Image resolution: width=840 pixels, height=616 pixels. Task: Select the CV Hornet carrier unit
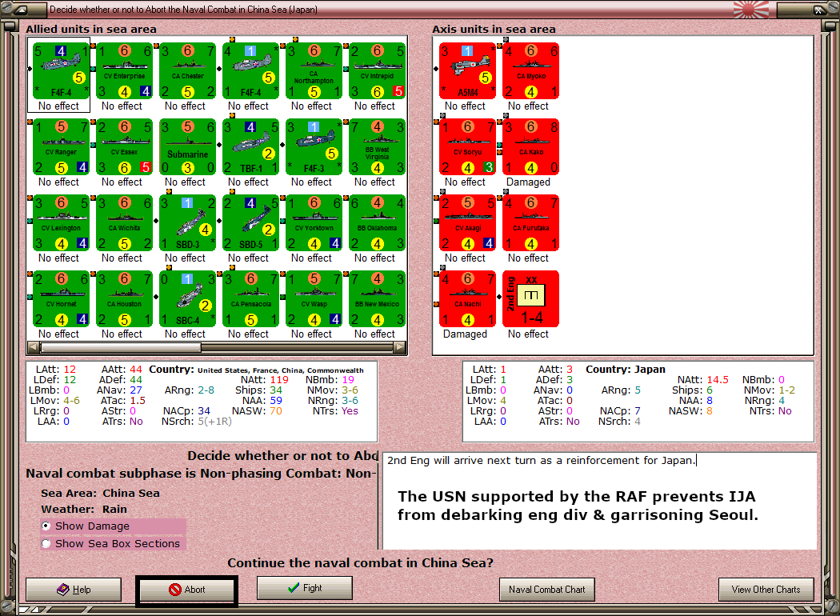pos(61,299)
